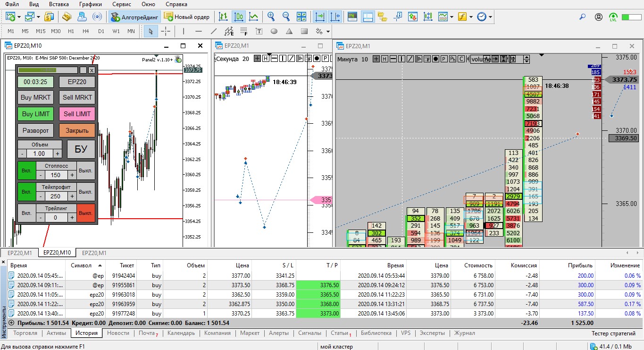Open the new chart icon

[x=10, y=17]
